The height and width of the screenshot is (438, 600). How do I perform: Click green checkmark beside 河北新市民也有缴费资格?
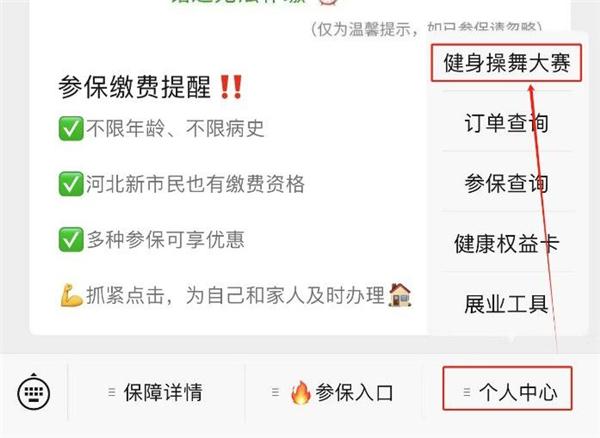pyautogui.click(x=71, y=184)
